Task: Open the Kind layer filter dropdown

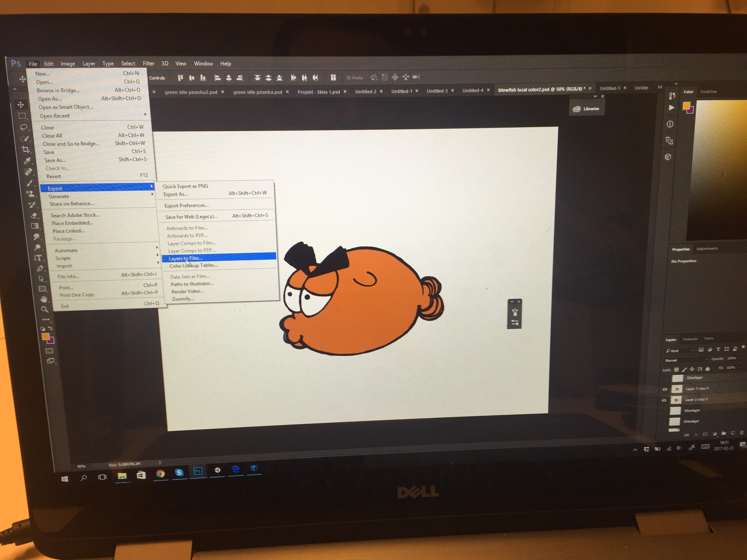Action: click(679, 351)
